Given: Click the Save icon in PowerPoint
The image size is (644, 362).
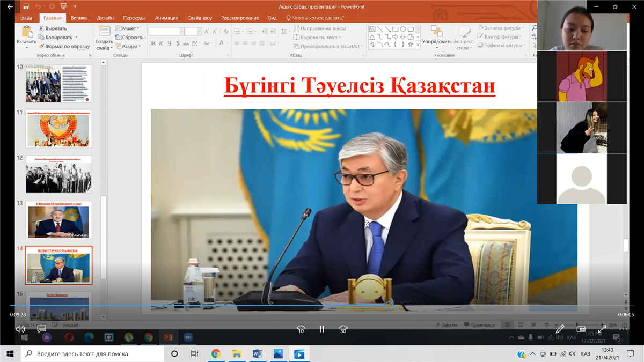Looking at the screenshot, I should [26, 6].
